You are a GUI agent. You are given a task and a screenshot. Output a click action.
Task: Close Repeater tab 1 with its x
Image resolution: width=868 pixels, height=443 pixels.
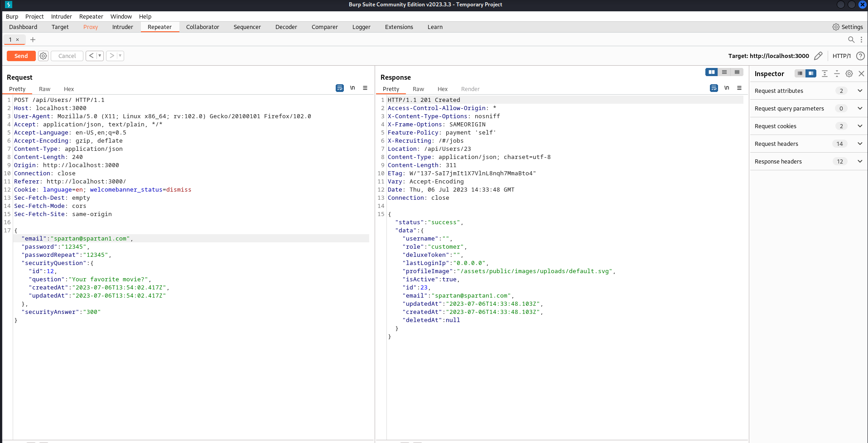pyautogui.click(x=18, y=39)
